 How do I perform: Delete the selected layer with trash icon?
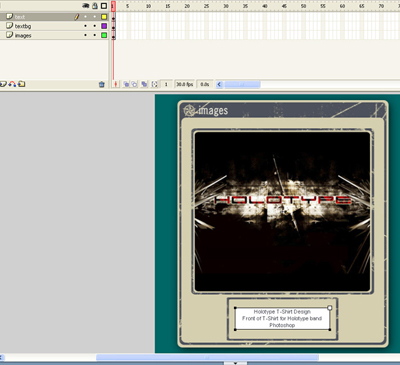click(102, 85)
